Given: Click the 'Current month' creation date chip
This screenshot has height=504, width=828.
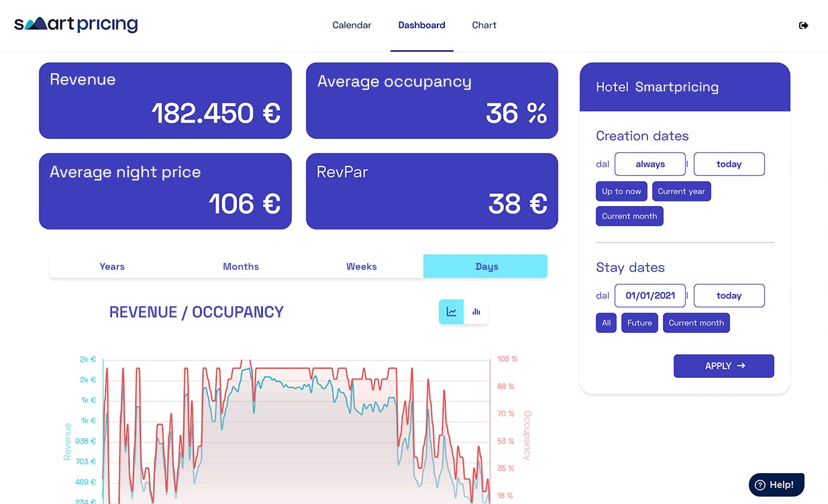Looking at the screenshot, I should pos(629,215).
